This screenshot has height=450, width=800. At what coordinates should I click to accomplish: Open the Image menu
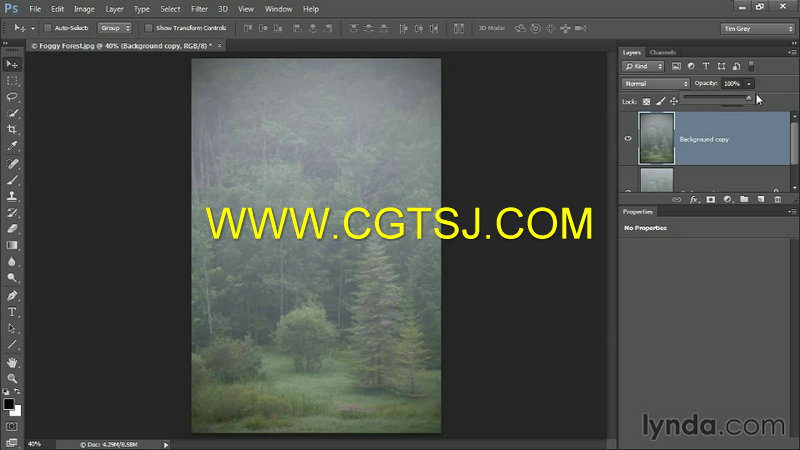click(84, 9)
